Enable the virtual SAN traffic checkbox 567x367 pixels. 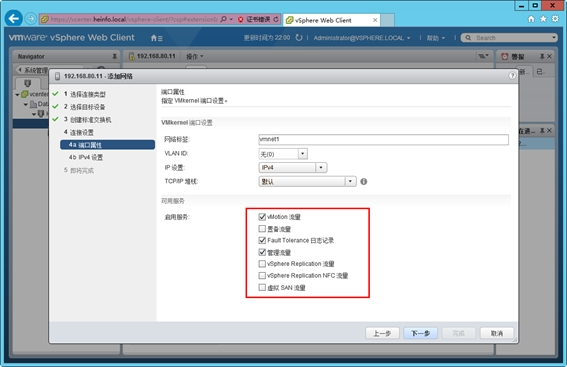(262, 287)
